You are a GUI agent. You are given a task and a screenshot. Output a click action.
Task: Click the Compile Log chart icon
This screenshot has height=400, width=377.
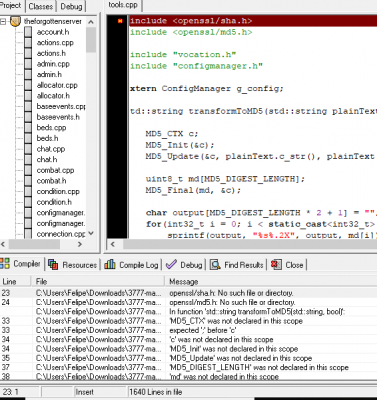click(x=110, y=265)
